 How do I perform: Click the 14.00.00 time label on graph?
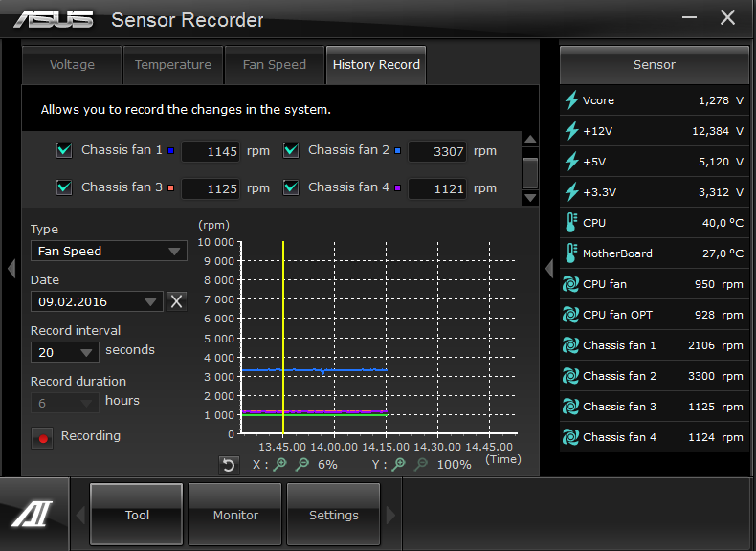(x=334, y=447)
